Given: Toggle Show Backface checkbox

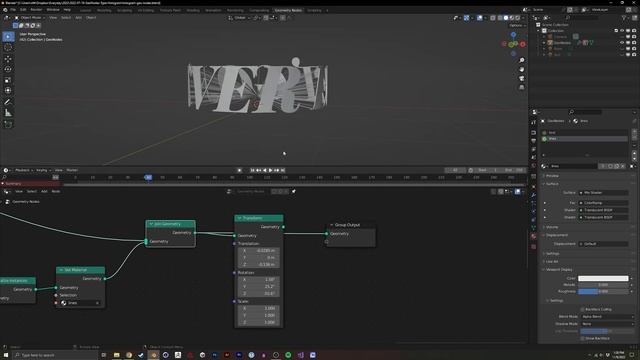Looking at the screenshot, I should click(582, 338).
